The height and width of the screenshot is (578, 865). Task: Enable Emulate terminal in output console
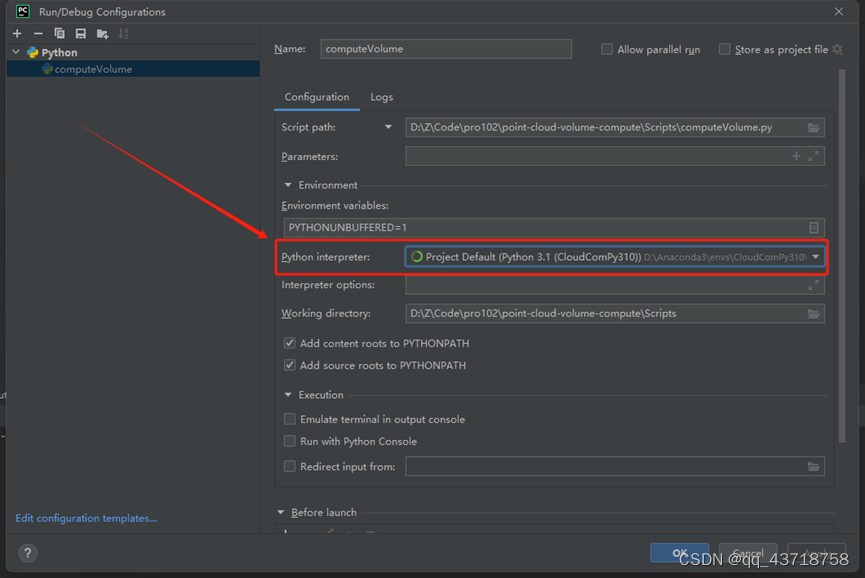coord(289,419)
